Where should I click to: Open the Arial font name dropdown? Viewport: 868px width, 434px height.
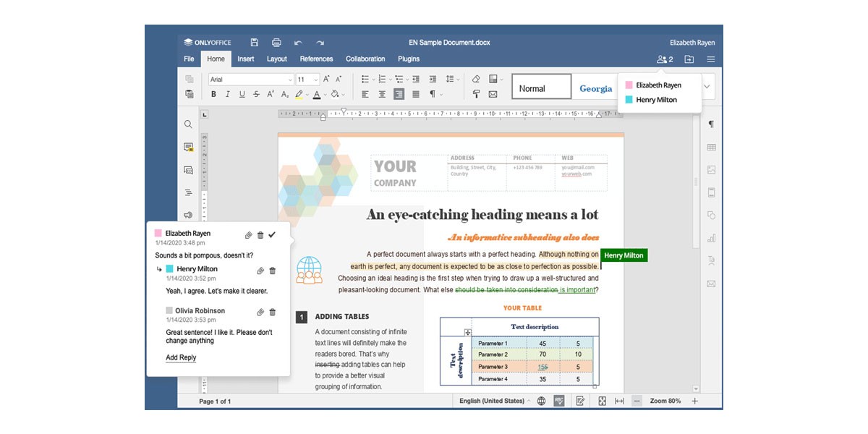pyautogui.click(x=250, y=80)
